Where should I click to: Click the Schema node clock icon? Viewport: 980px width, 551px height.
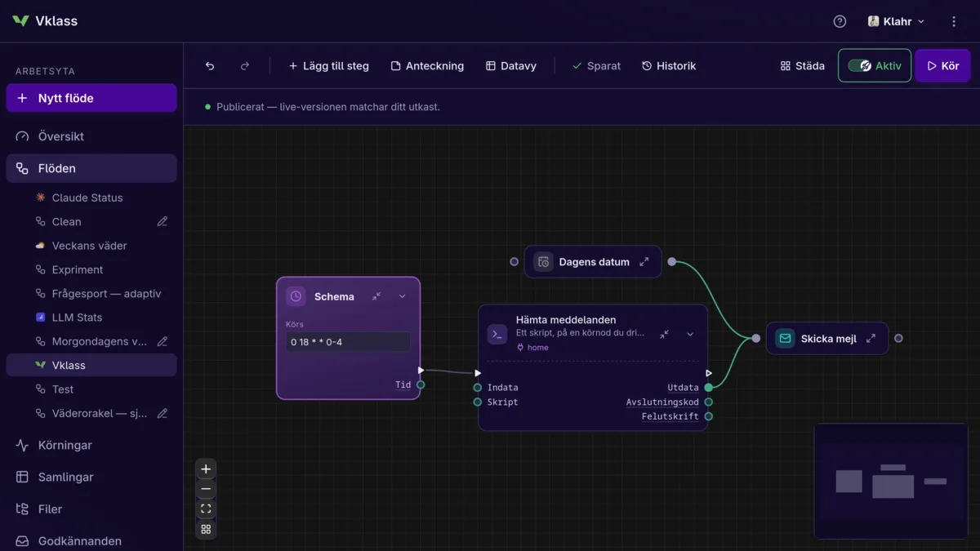point(296,296)
